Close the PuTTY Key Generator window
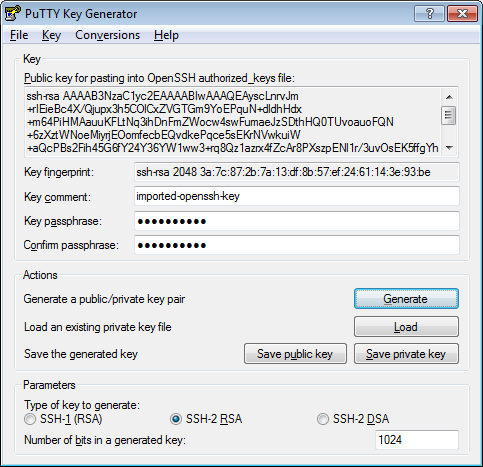 462,14
